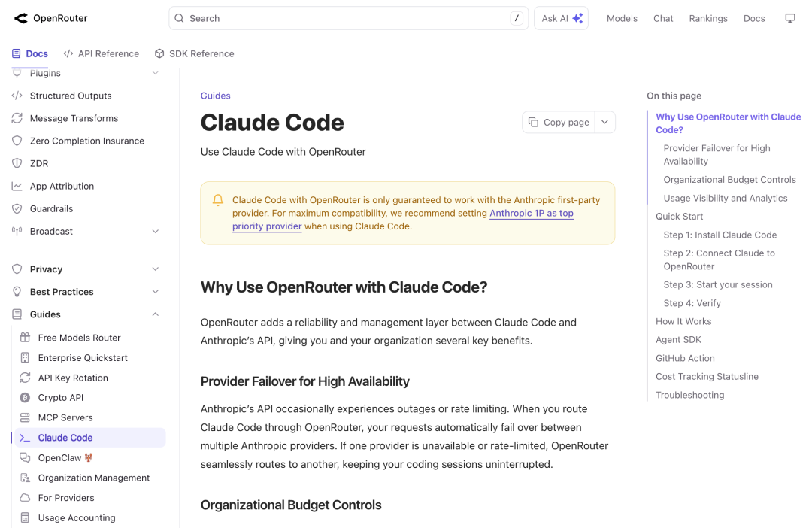
Task: Jump to Cost Tracking Statusline section
Action: point(707,377)
